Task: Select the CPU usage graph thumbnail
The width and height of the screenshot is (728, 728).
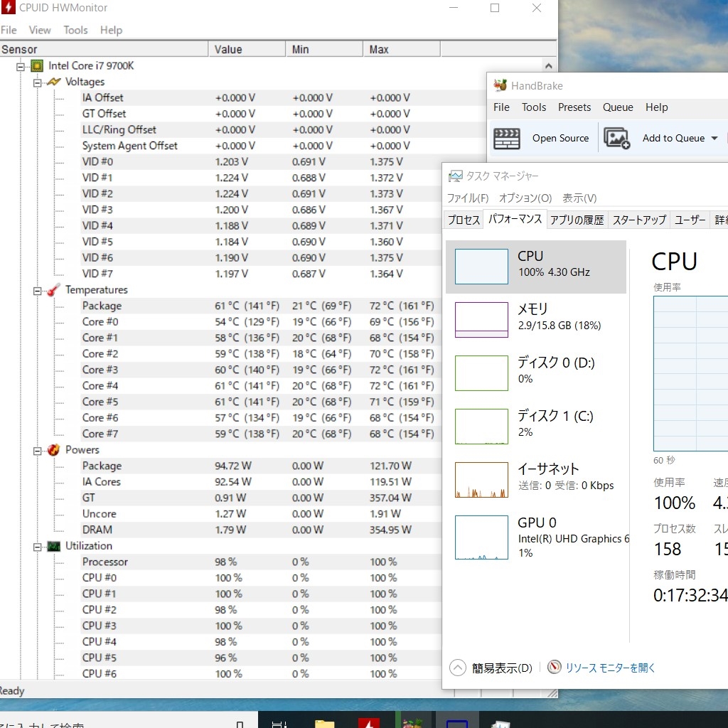Action: (481, 267)
